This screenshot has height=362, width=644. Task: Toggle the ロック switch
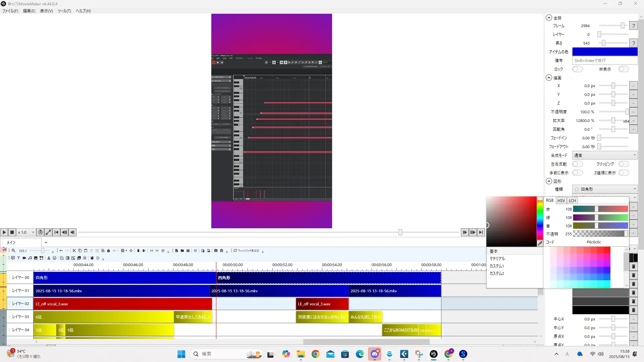click(x=577, y=69)
